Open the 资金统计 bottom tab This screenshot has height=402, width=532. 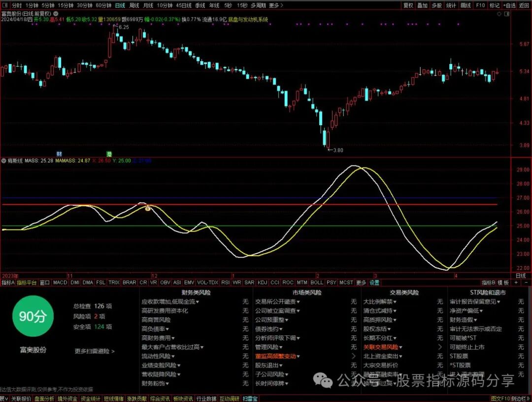coord(90,399)
